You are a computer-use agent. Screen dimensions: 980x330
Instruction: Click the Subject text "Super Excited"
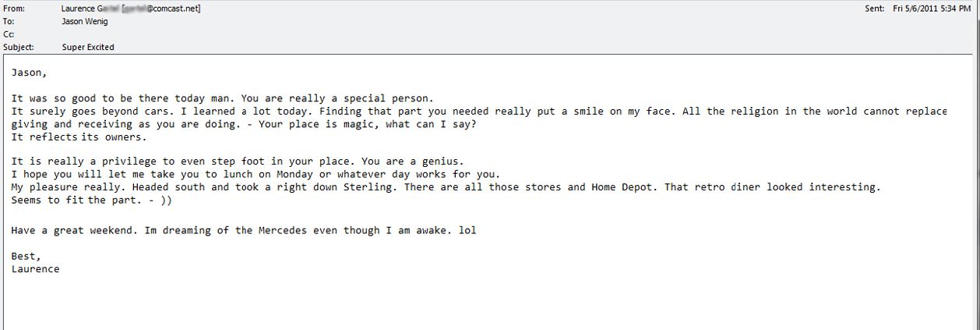tap(88, 47)
